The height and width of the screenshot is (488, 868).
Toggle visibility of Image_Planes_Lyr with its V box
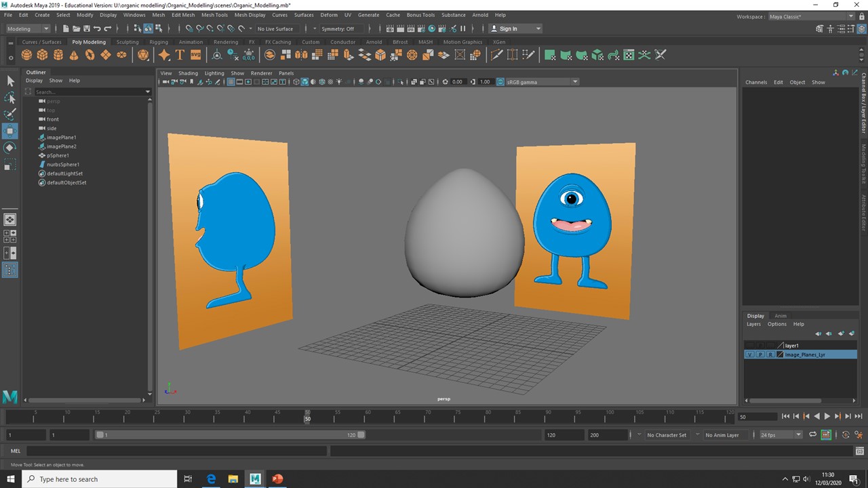pos(749,354)
